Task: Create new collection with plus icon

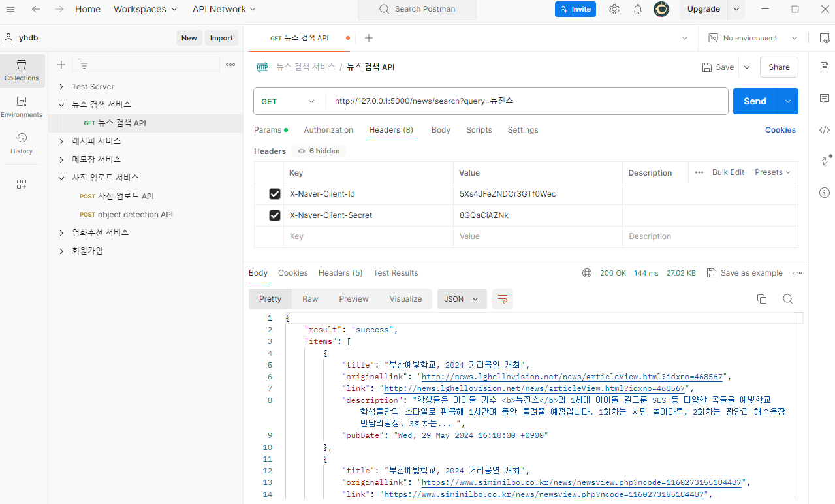Action: [61, 65]
